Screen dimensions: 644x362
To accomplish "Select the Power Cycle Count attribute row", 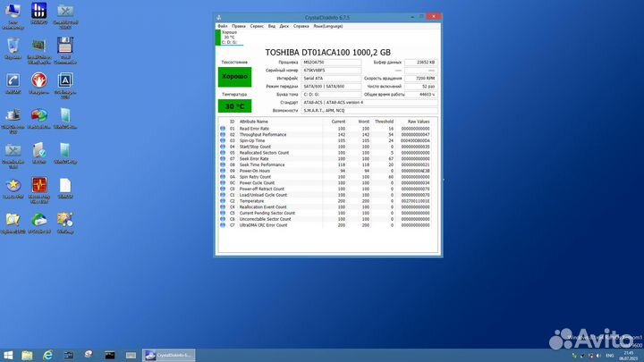I will (326, 183).
